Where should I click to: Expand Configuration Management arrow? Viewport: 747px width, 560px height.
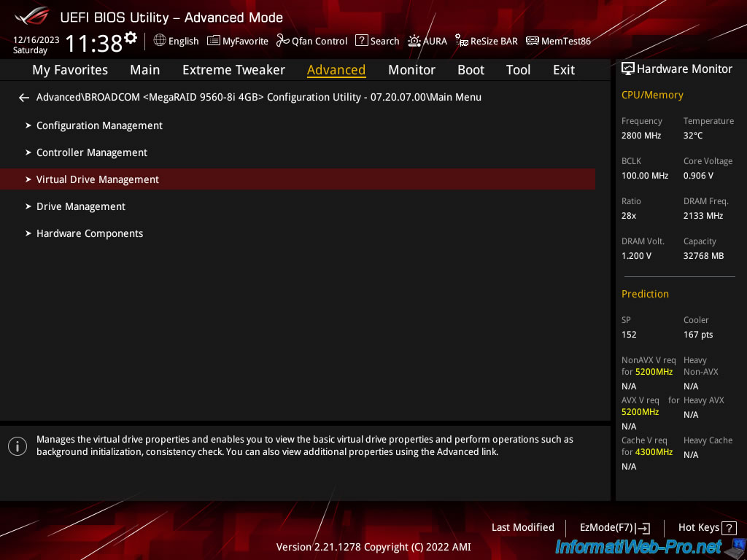(28, 125)
